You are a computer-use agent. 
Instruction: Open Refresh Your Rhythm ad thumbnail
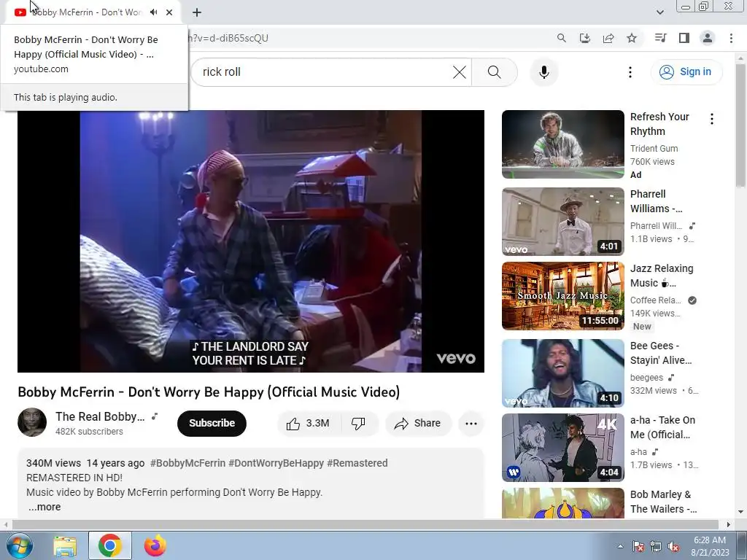coord(562,144)
